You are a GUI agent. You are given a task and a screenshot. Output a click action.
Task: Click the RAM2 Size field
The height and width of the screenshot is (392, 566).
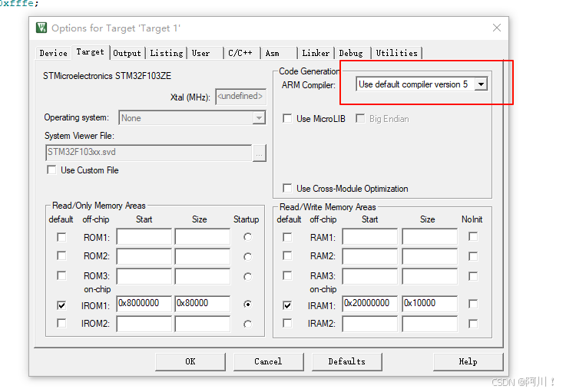click(x=430, y=256)
